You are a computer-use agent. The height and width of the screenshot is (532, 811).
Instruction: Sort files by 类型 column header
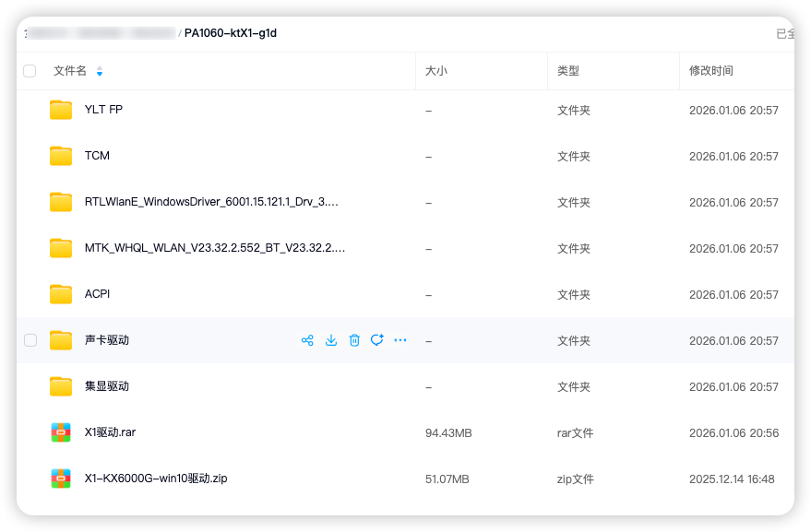point(568,71)
